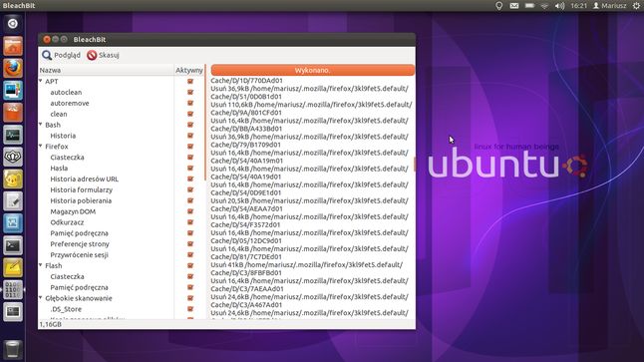The width and height of the screenshot is (644, 362).
Task: Select Historia formularzy item
Action: [x=82, y=189]
